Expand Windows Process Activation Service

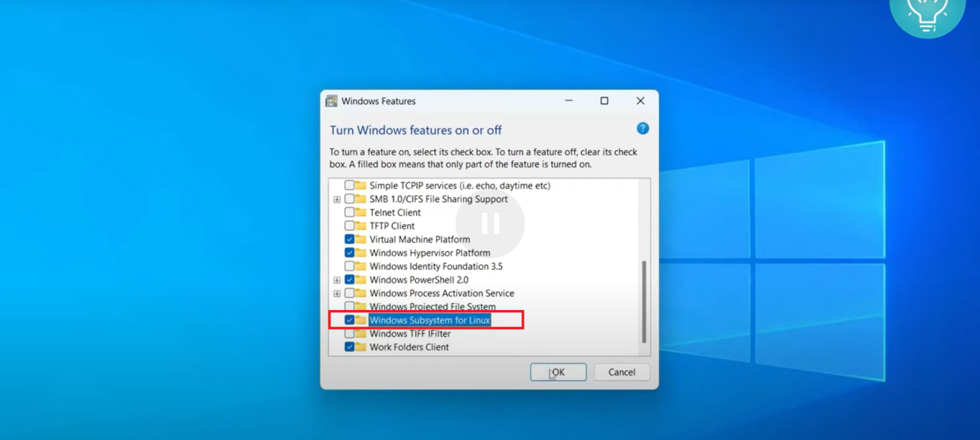338,293
